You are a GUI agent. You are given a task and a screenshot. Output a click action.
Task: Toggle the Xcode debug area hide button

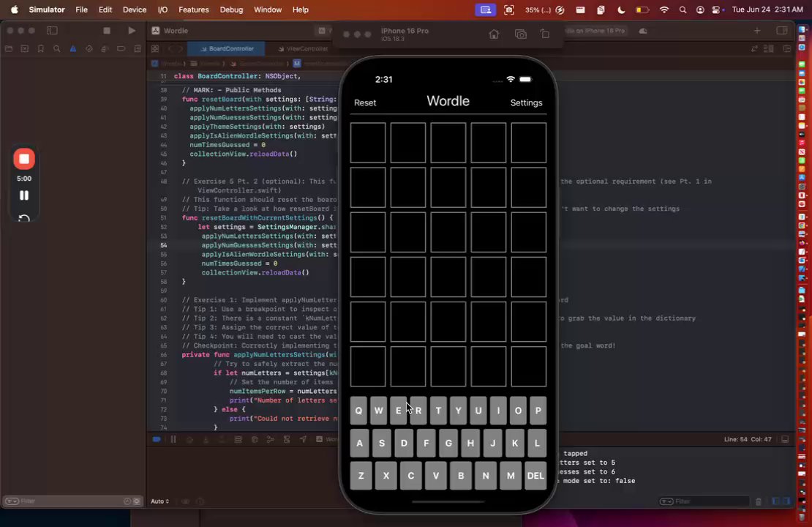[785, 439]
